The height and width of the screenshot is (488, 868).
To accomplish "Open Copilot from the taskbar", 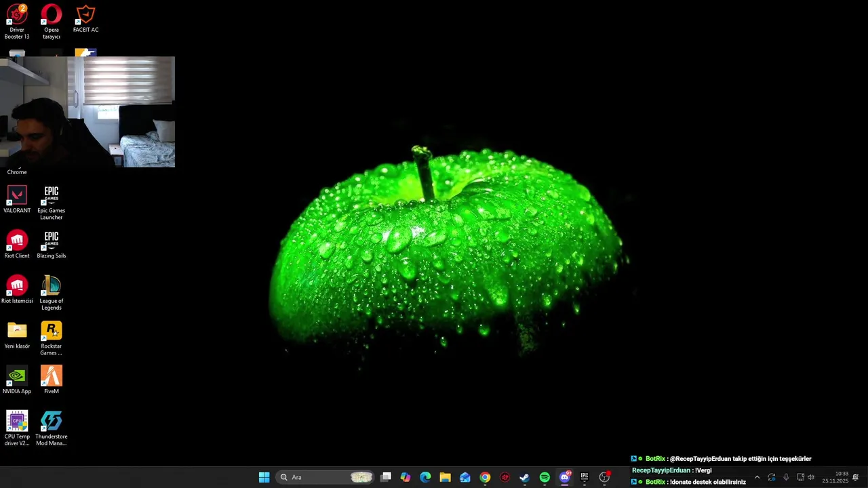I will (406, 477).
